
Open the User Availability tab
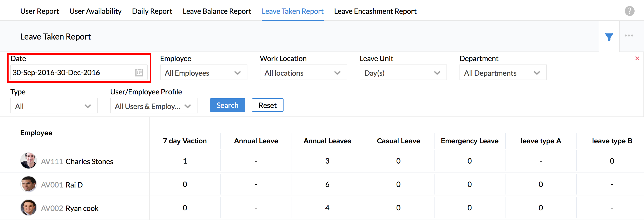click(95, 11)
